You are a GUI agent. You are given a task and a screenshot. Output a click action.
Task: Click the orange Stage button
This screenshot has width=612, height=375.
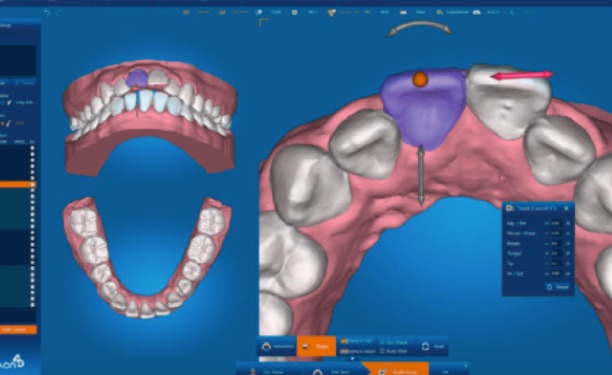[x=316, y=346]
